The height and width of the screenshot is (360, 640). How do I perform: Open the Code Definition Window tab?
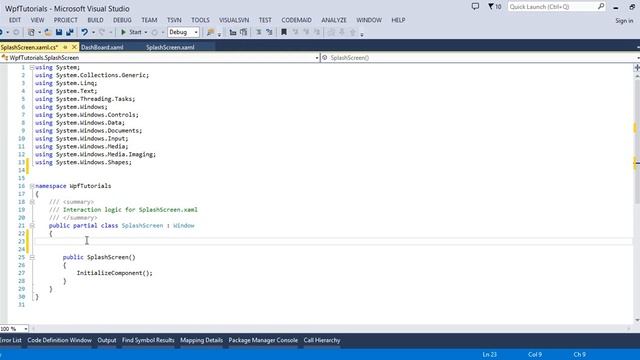click(x=60, y=340)
